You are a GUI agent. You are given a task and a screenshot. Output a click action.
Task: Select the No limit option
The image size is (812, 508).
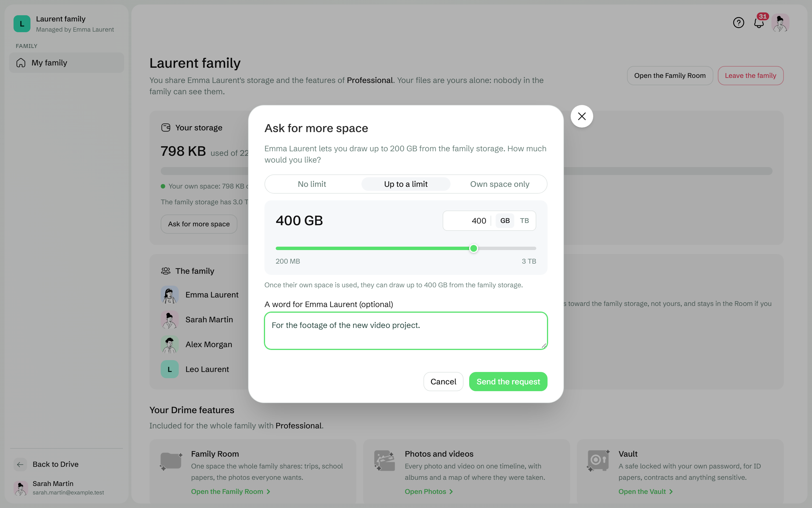312,184
